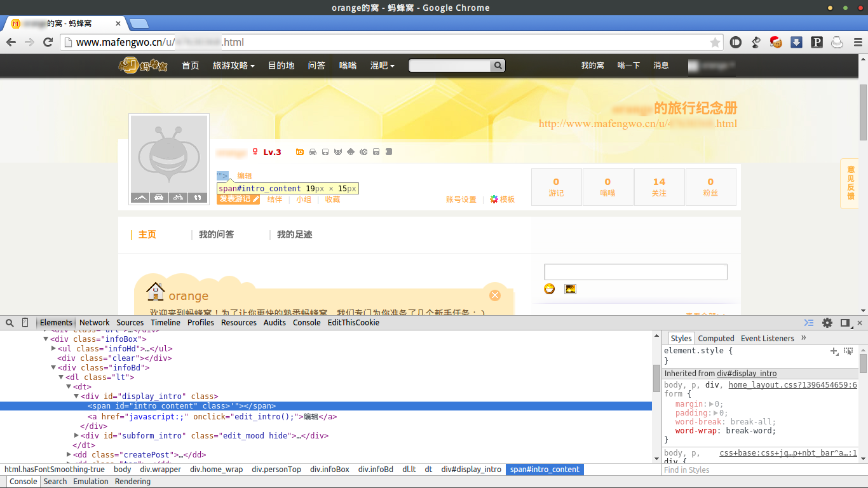The height and width of the screenshot is (488, 868).
Task: Click the bicycle icon under the avatar
Action: (178, 198)
